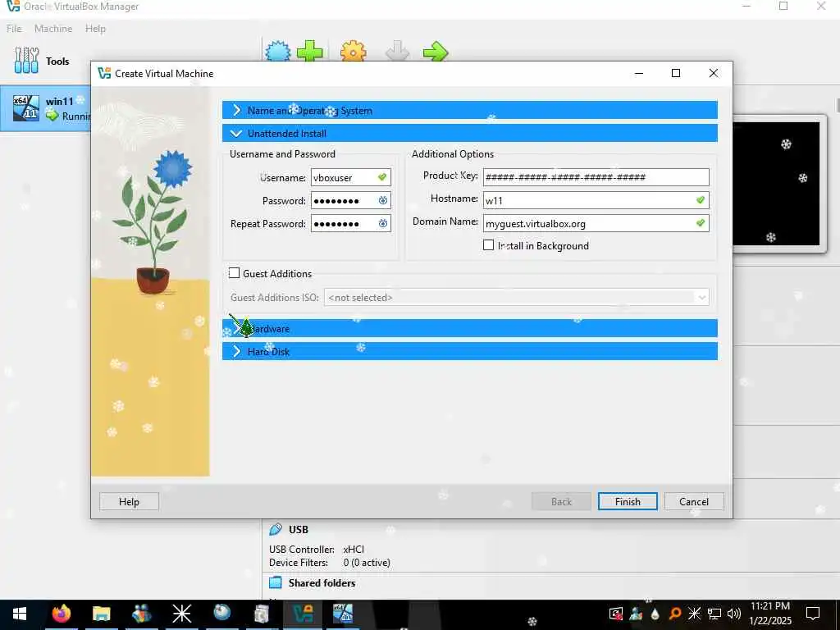Screen dimensions: 840x630
Task: Click the Password input field
Action: pyautogui.click(x=351, y=200)
